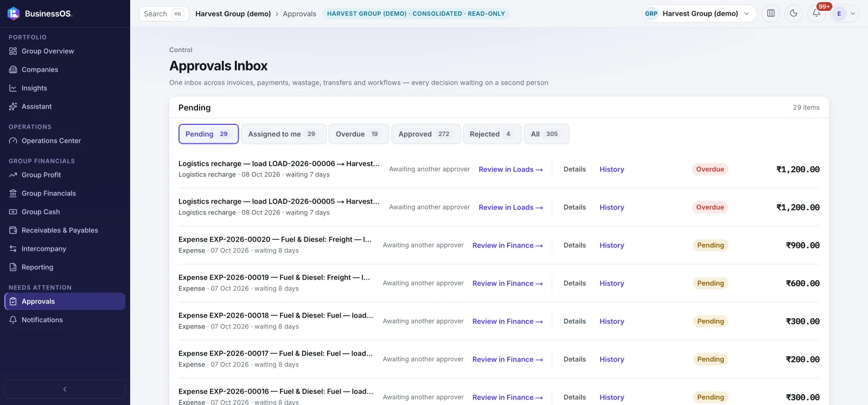Select the Pending tab
The width and height of the screenshot is (868, 405).
208,134
